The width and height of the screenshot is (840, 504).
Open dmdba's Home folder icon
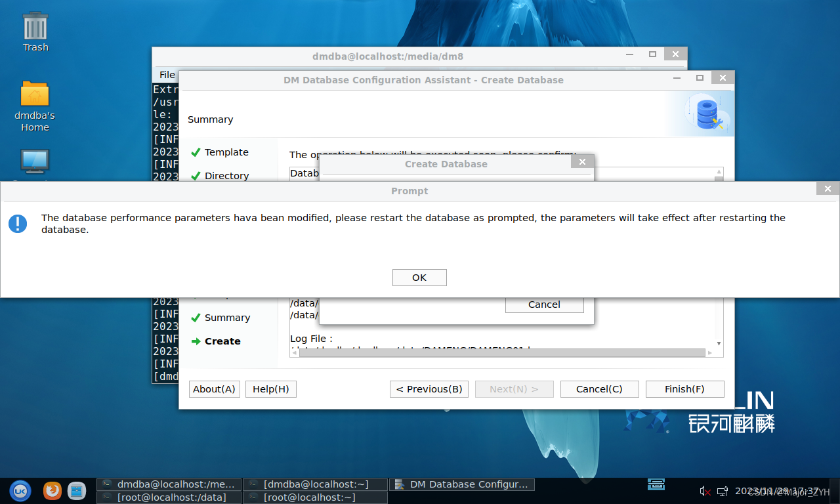pos(35,106)
